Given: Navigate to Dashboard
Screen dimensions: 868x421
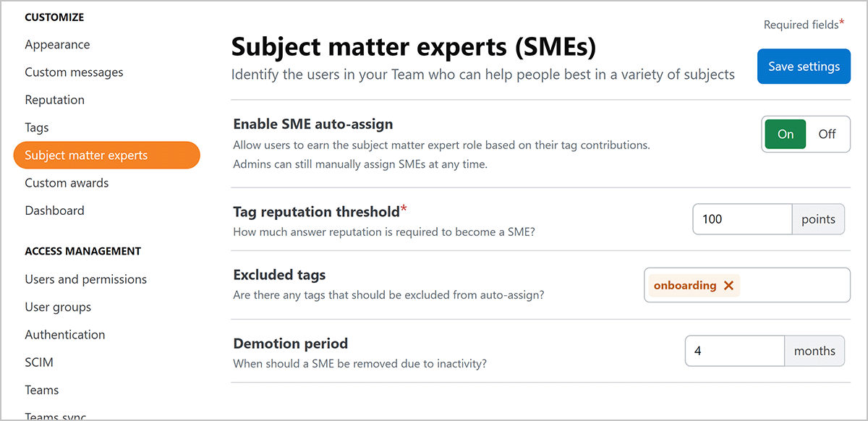Looking at the screenshot, I should coord(54,210).
